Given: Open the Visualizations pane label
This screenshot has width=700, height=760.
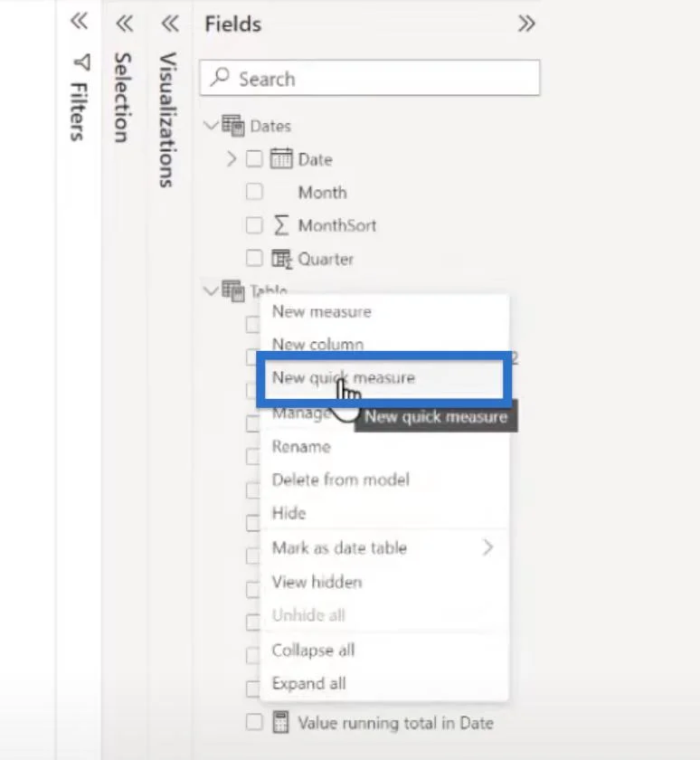Looking at the screenshot, I should pos(168,119).
